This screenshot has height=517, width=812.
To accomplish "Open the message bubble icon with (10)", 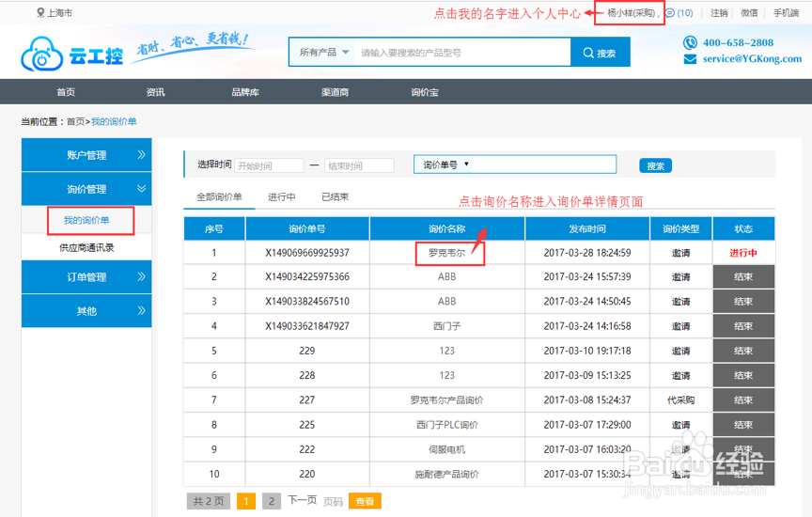I will pyautogui.click(x=669, y=13).
